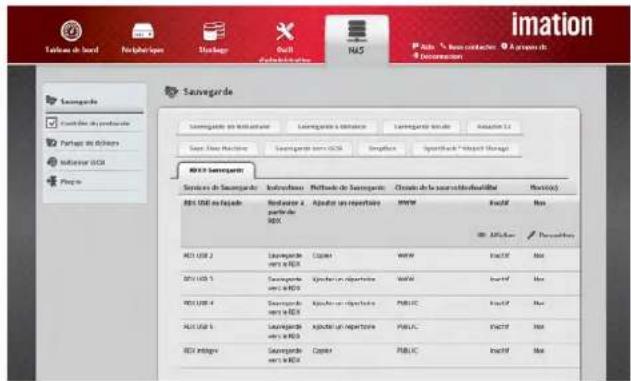The height and width of the screenshot is (381, 631).
Task: Click the Contrôles de protocole checkmark icon
Action: click(52, 123)
